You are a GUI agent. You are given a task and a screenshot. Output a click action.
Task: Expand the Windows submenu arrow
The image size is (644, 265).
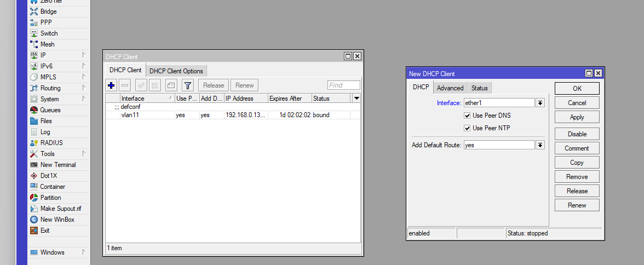point(84,252)
